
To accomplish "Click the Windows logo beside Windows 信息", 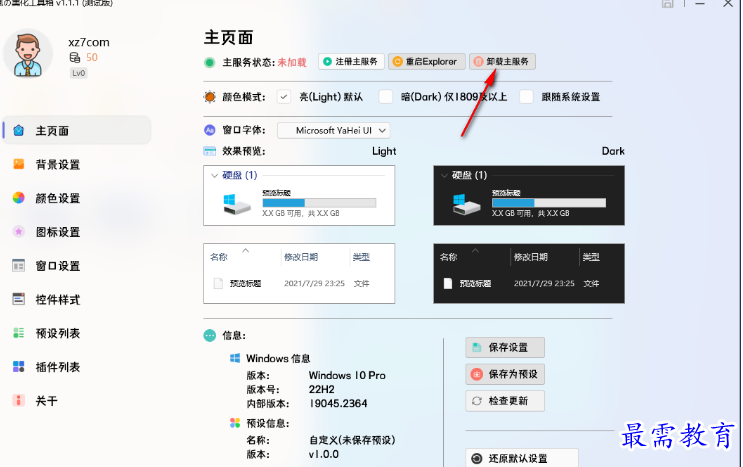I will 235,358.
